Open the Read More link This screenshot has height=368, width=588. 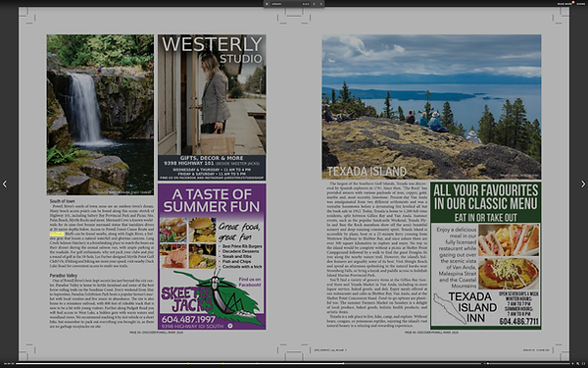(564, 4)
